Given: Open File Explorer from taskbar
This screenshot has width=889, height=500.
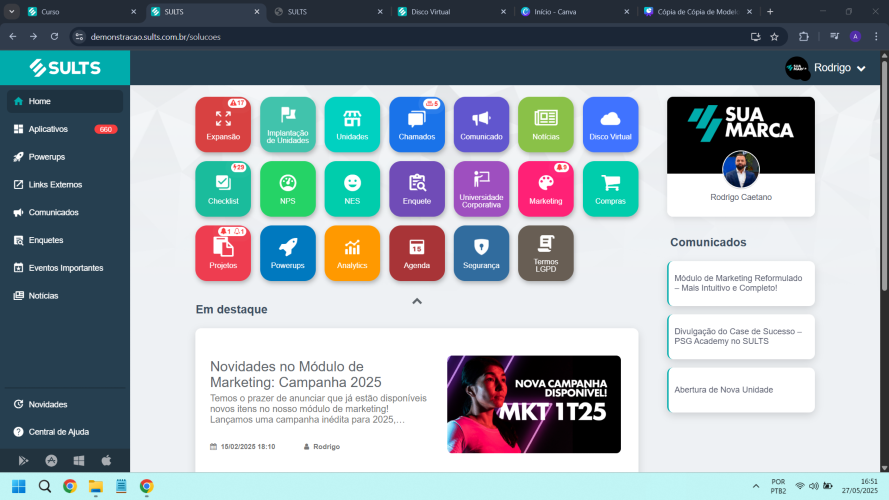Looking at the screenshot, I should point(95,486).
